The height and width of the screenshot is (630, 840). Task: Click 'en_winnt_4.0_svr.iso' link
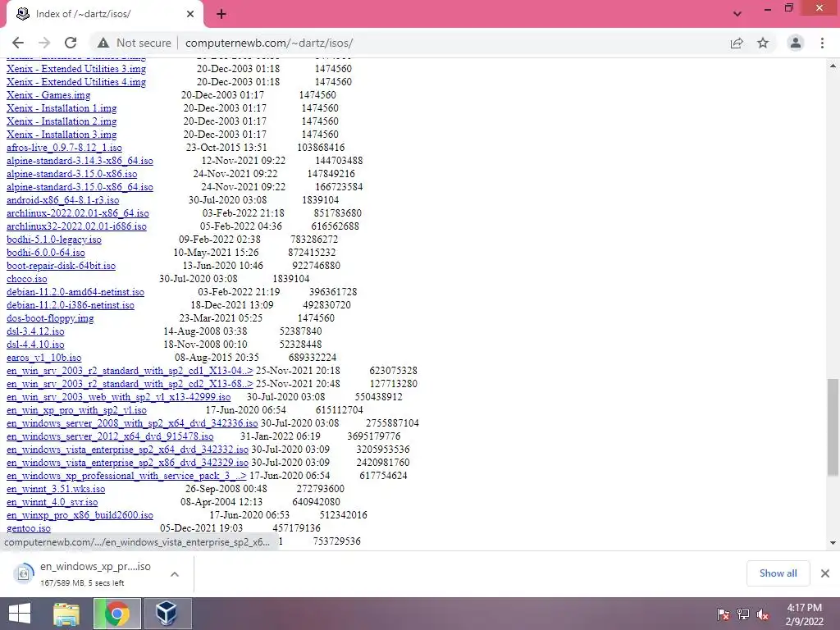(52, 502)
